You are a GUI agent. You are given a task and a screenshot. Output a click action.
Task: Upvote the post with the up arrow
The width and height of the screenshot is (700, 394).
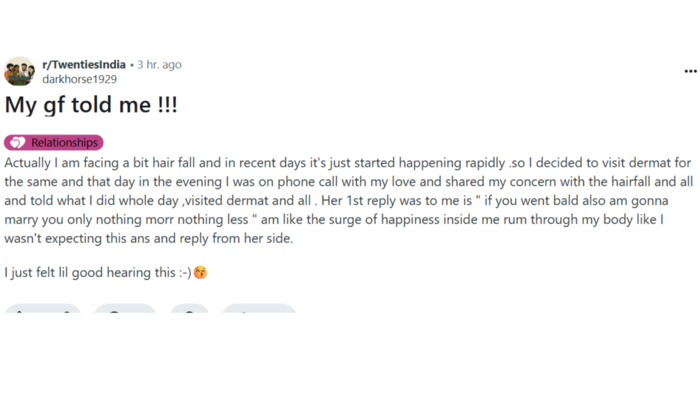(19, 311)
